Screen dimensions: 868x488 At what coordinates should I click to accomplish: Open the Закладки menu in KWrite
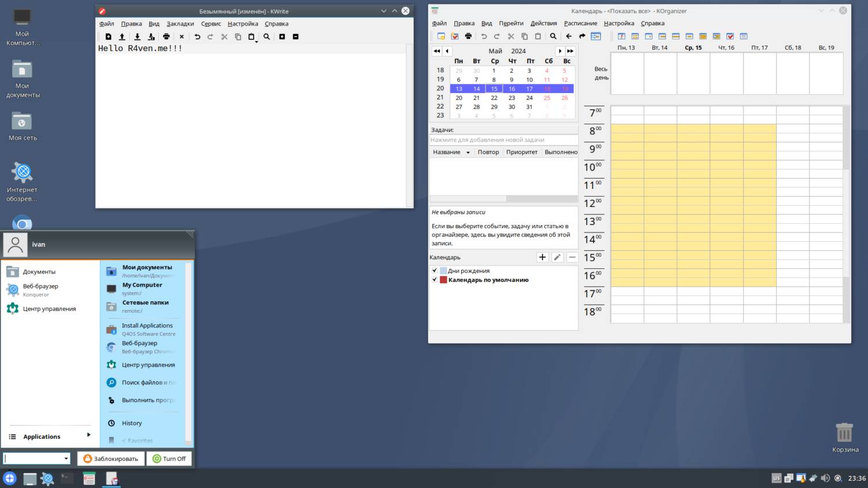coord(180,24)
